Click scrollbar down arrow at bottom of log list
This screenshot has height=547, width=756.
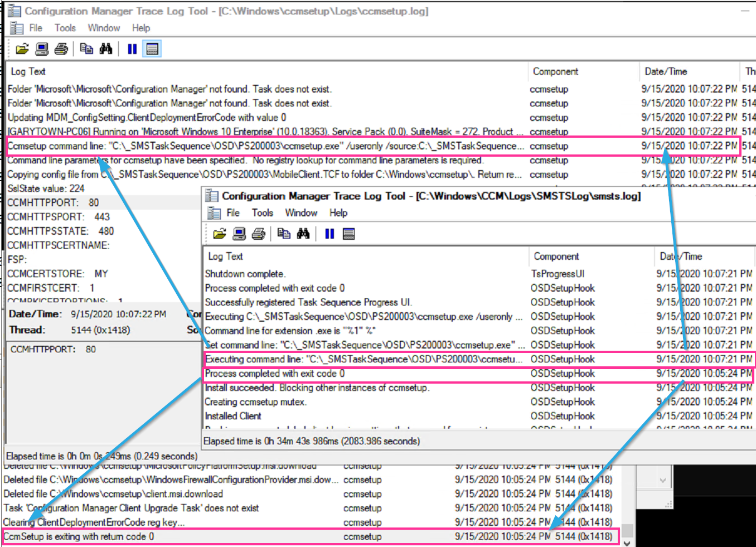coord(627,543)
